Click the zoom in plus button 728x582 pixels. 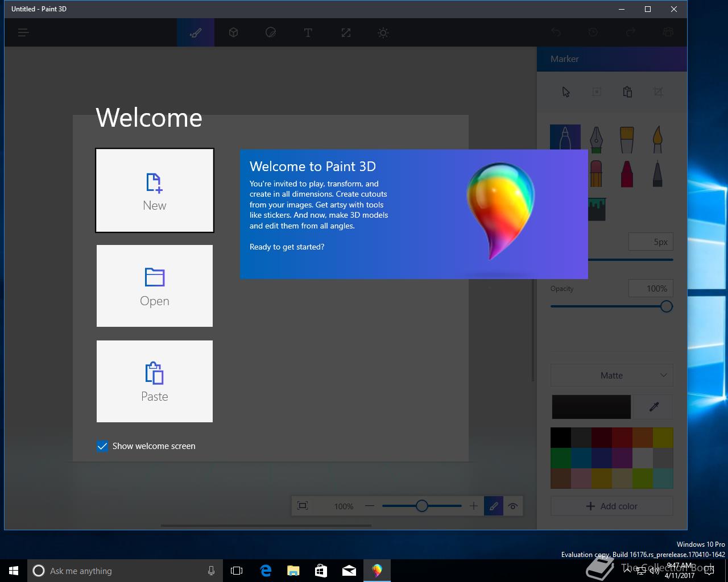tap(473, 506)
